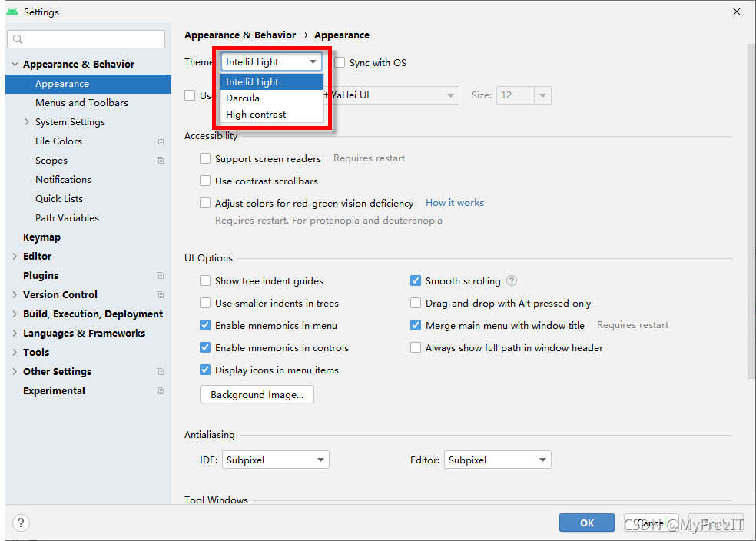Viewport: 756px width, 541px height.
Task: Open Menus and Toolbars settings
Action: click(x=81, y=103)
